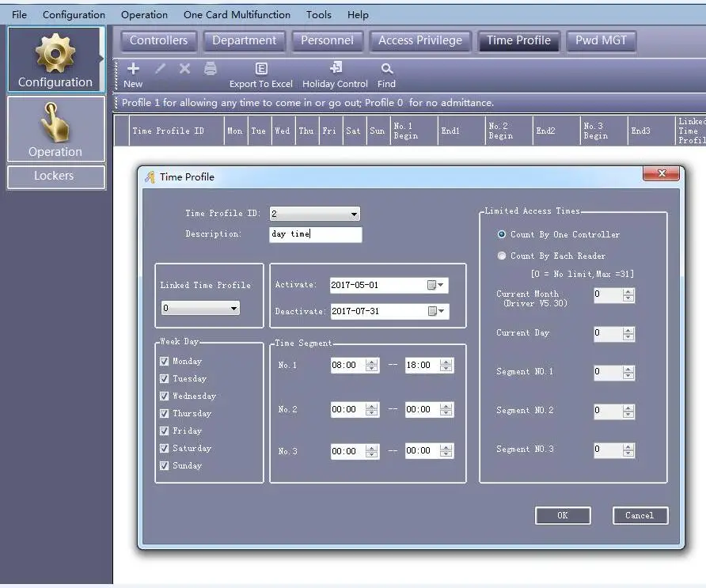Adjust No.3 end time spinner
The height and width of the screenshot is (588, 706).
(x=446, y=450)
